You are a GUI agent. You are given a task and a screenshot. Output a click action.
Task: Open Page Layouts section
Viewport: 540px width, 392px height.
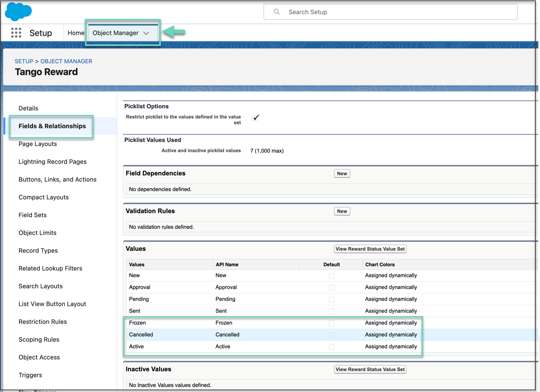38,144
